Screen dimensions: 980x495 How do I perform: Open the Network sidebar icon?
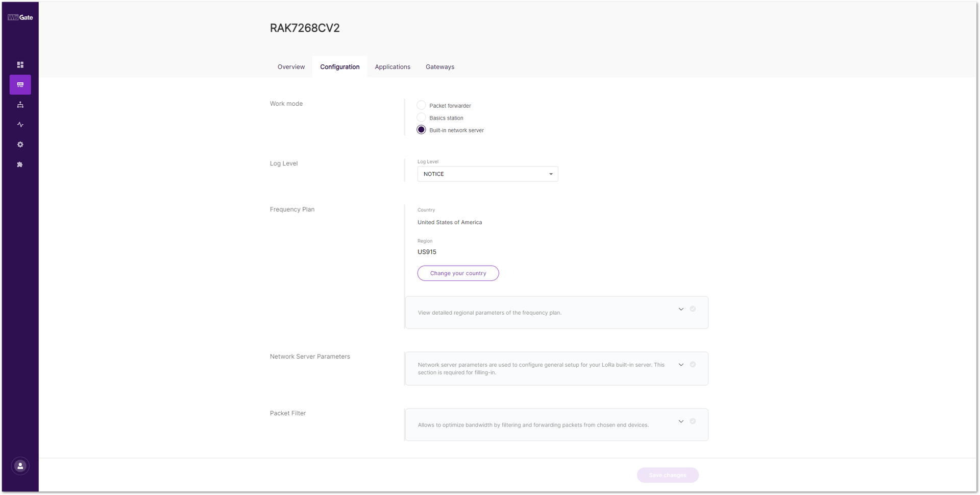click(x=20, y=105)
